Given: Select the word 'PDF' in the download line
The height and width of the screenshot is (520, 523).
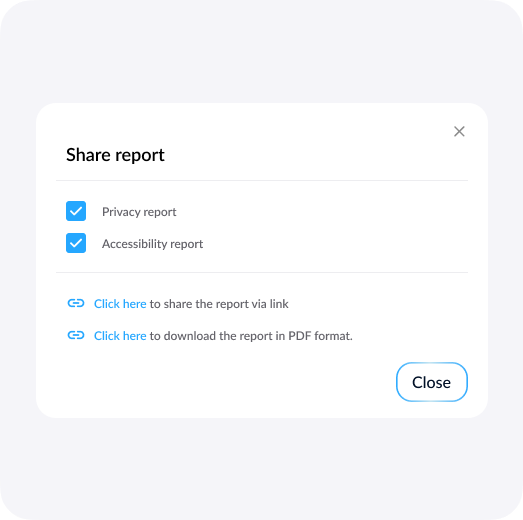Looking at the screenshot, I should [x=300, y=336].
